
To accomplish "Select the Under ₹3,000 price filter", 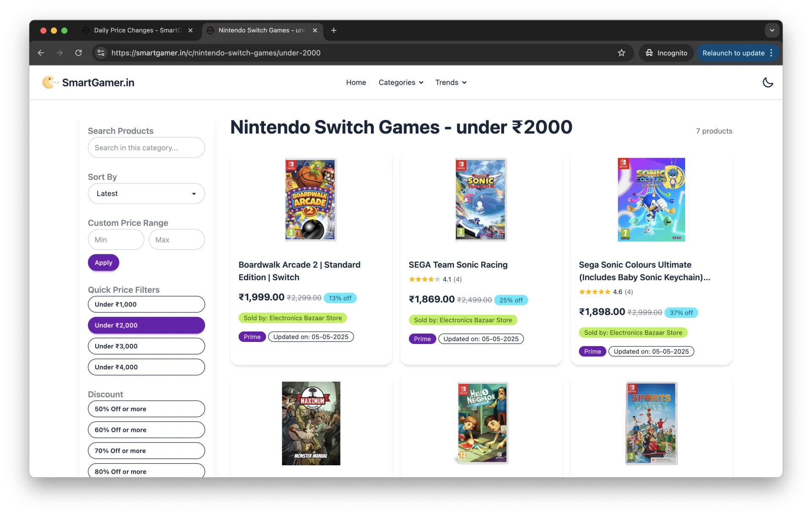I will tap(146, 346).
